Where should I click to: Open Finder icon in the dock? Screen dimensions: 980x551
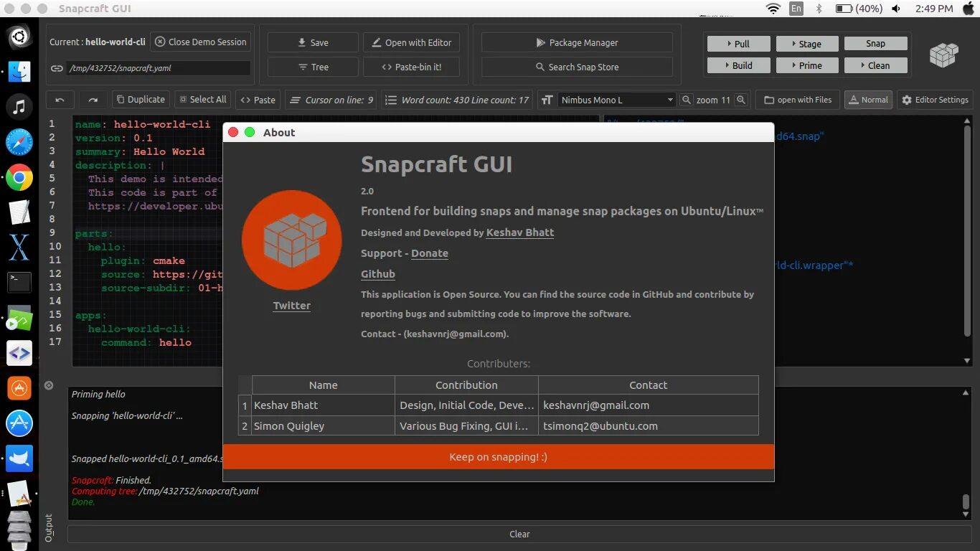pyautogui.click(x=19, y=71)
